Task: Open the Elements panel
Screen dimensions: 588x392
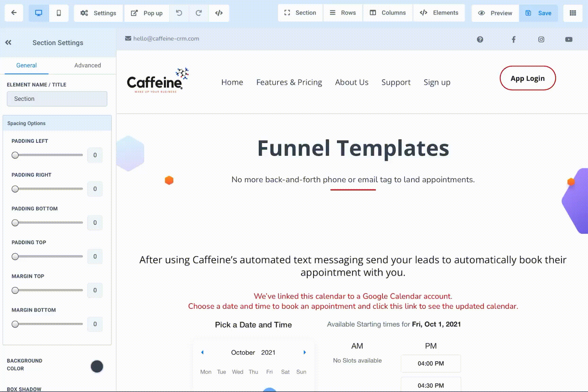Action: click(x=439, y=13)
